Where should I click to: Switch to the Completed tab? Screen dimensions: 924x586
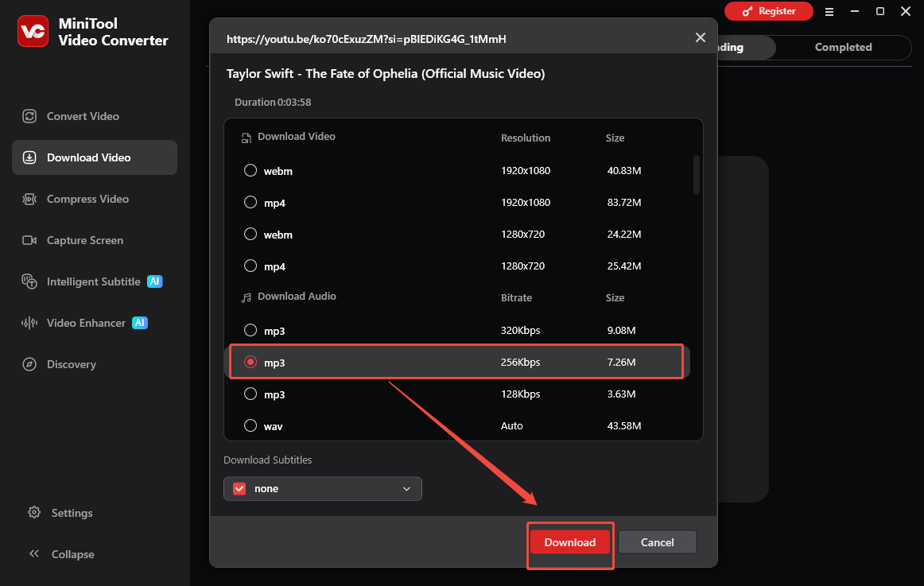(x=843, y=47)
